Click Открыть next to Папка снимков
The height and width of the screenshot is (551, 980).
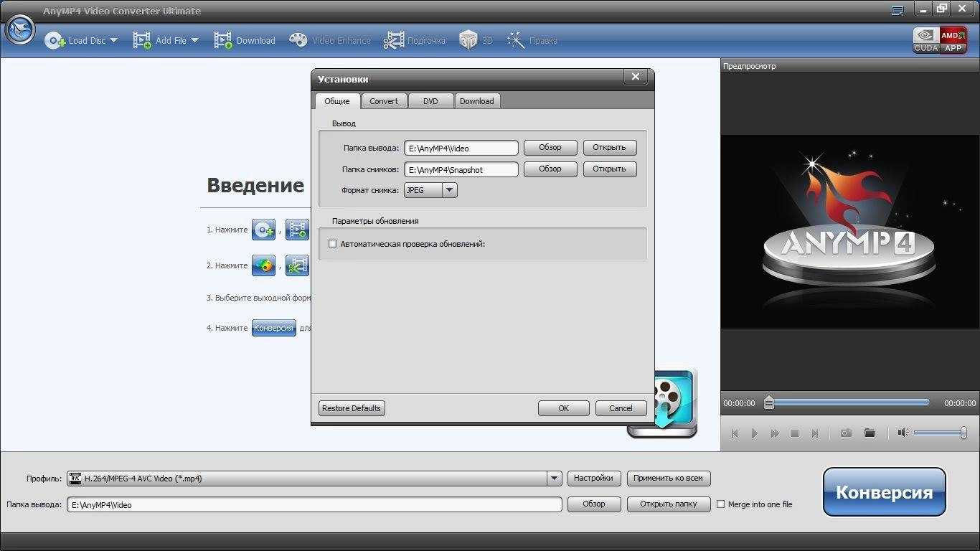coord(609,169)
